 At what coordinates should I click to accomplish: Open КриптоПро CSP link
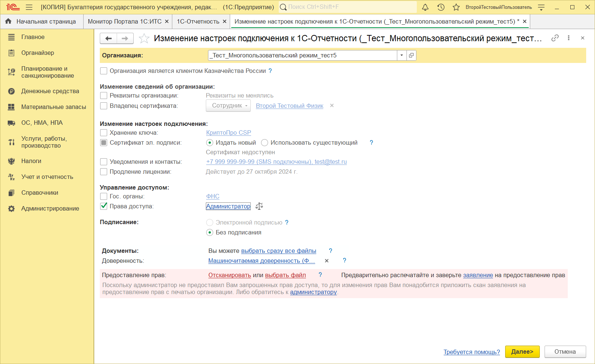pos(229,133)
